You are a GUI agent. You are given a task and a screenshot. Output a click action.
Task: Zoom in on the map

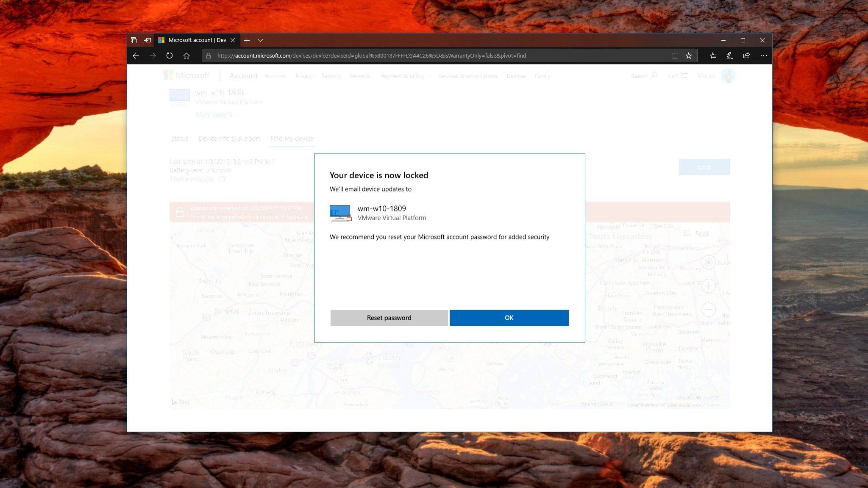pyautogui.click(x=709, y=286)
